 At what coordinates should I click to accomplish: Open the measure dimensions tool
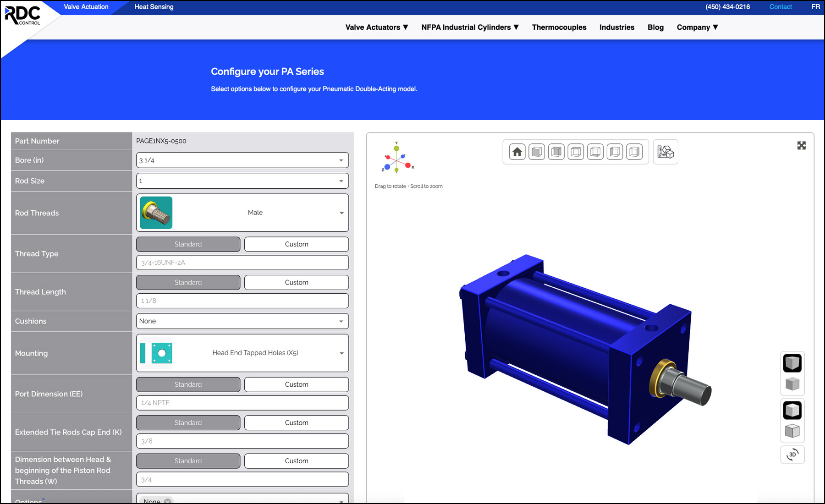coord(665,152)
